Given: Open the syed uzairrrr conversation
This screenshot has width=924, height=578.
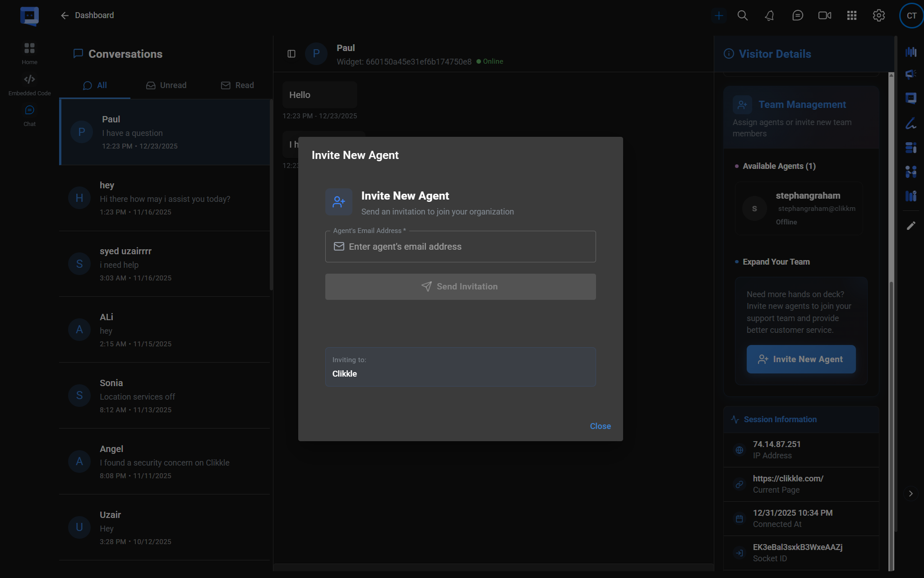Looking at the screenshot, I should pyautogui.click(x=165, y=264).
